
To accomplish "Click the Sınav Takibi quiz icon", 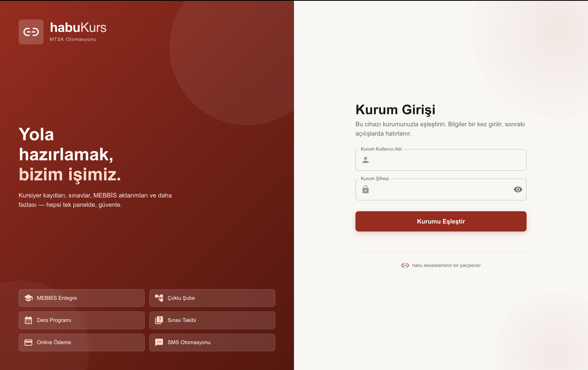I will click(x=159, y=320).
